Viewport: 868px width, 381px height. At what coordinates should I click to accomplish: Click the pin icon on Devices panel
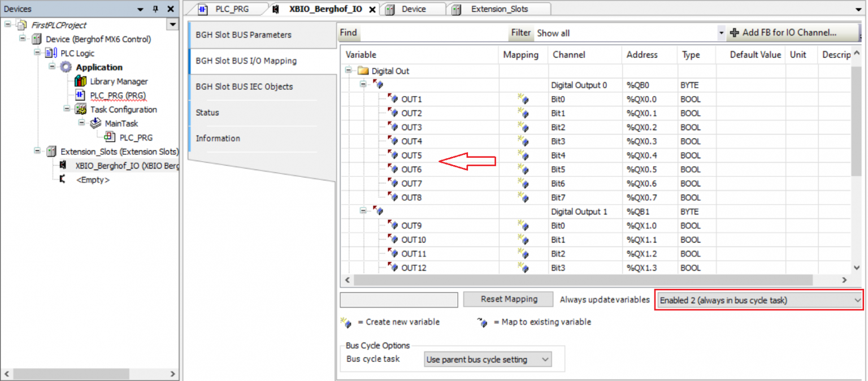pyautogui.click(x=155, y=9)
